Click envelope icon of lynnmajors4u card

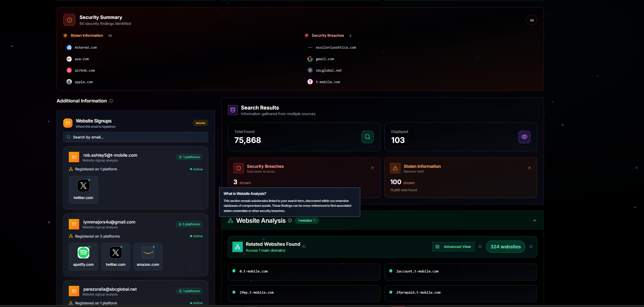click(x=74, y=224)
